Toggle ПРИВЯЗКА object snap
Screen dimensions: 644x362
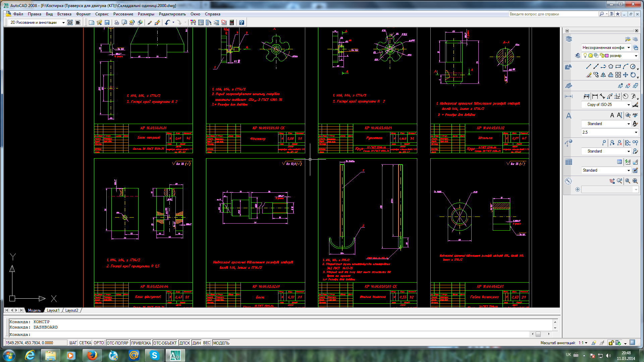point(141,343)
